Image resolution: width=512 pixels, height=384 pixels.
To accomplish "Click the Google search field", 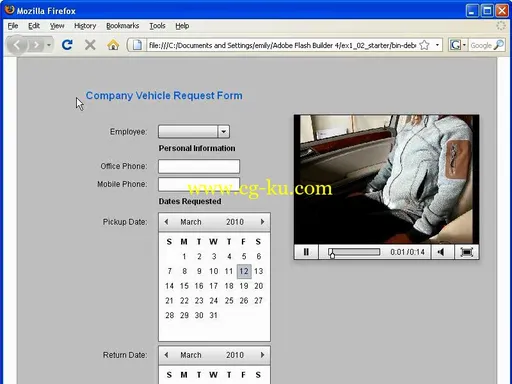I will tap(480, 45).
